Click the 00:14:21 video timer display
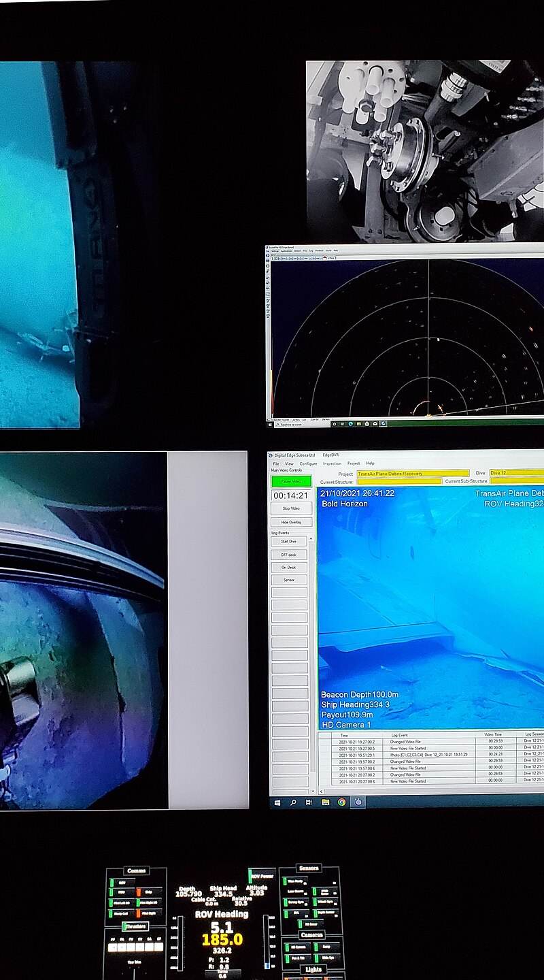 click(x=290, y=495)
